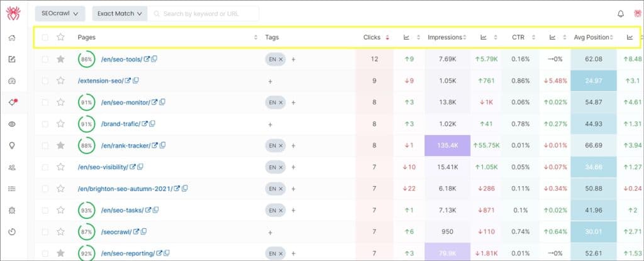Click the 87% score ring for /seocrawl/

[x=86, y=232]
